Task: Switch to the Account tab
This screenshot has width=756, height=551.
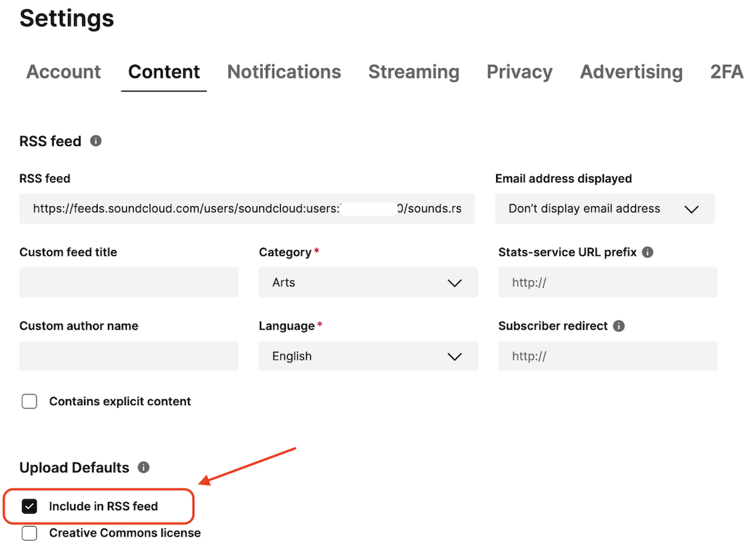Action: click(63, 72)
